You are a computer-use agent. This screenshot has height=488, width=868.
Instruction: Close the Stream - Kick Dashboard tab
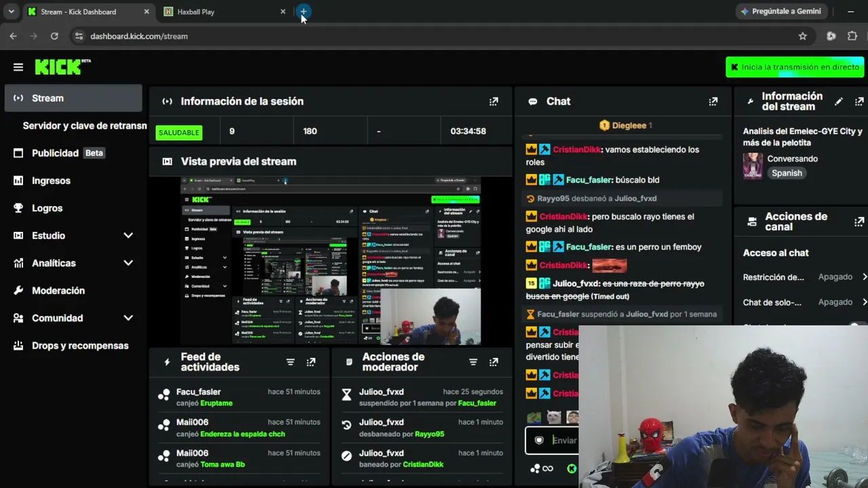coord(146,12)
